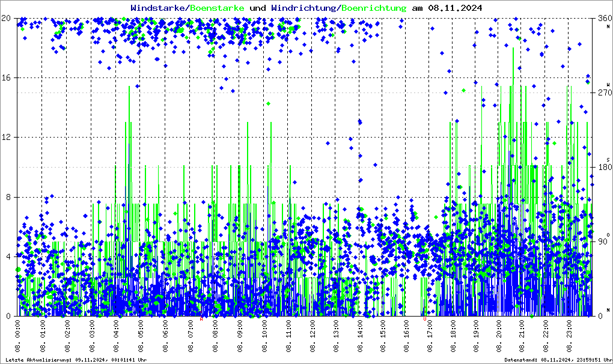Click the red sunset marker 'U' on the time axis

tap(425, 319)
